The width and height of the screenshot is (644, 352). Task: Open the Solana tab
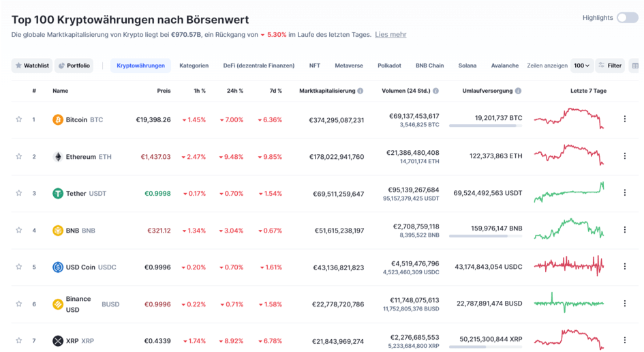pyautogui.click(x=467, y=65)
